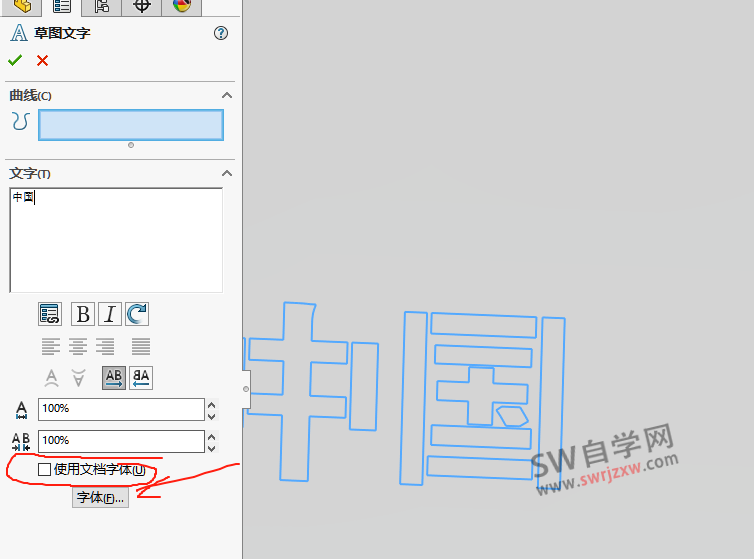Click the width factor A icon
This screenshot has height=559, width=754.
click(21, 410)
